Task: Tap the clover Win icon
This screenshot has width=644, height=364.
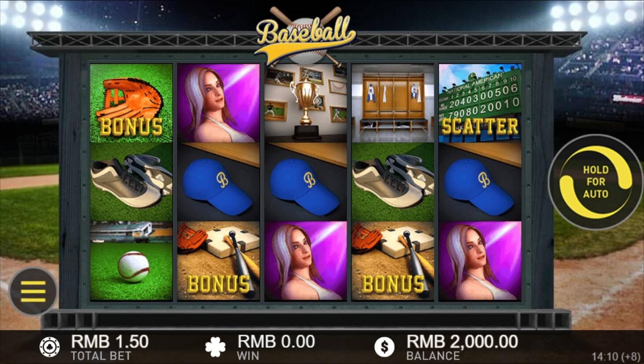Action: [x=215, y=347]
